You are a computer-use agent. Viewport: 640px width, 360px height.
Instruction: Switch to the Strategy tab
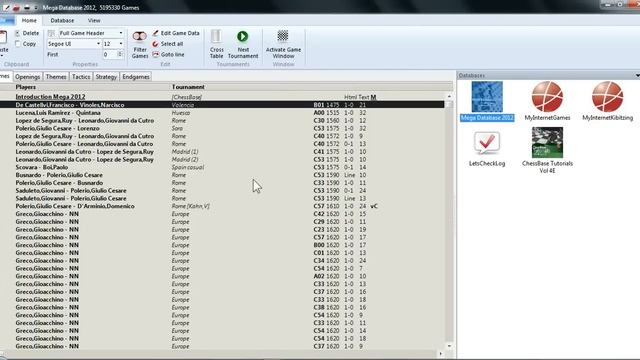click(106, 77)
